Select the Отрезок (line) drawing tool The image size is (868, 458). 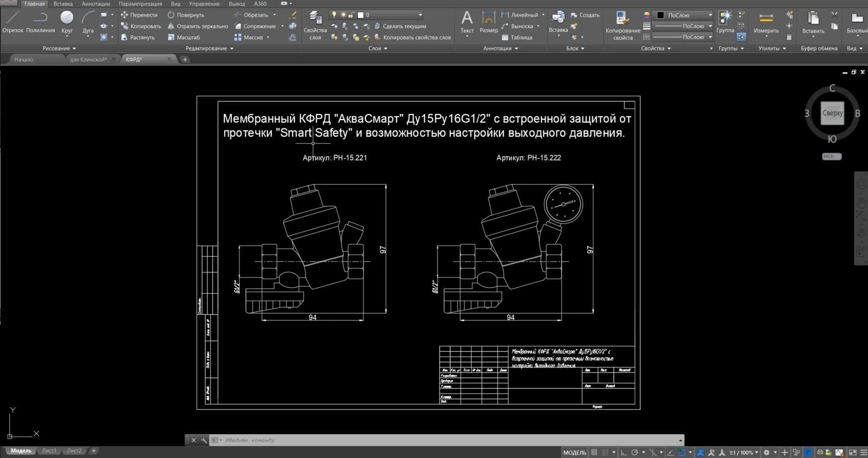tap(13, 23)
